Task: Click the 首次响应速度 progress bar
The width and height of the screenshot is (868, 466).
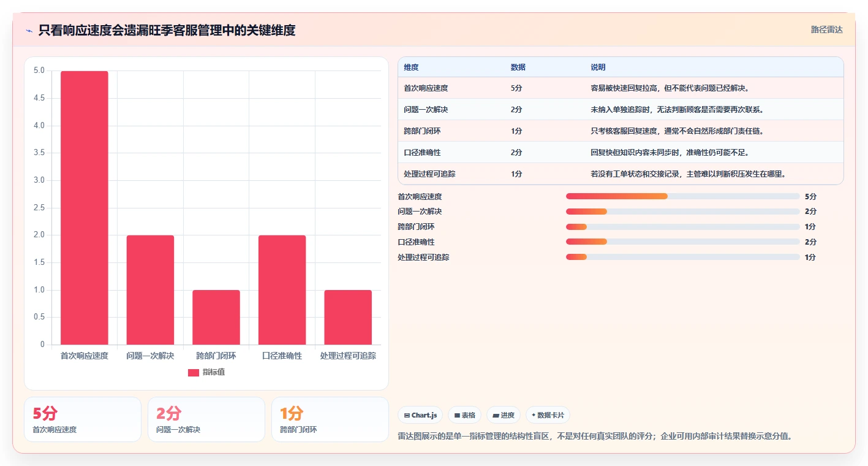Action: 682,196
